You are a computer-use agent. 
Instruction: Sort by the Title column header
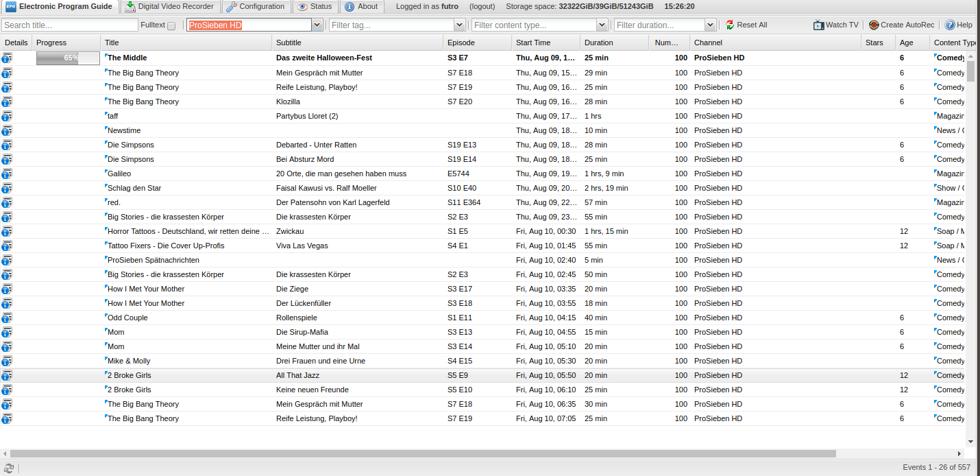(x=186, y=43)
